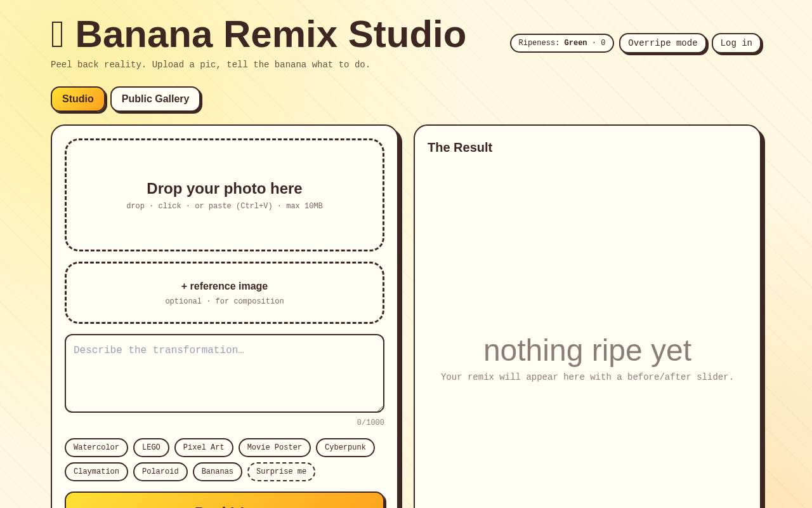Switch to the Studio tab
This screenshot has height=508, width=812.
(78, 99)
